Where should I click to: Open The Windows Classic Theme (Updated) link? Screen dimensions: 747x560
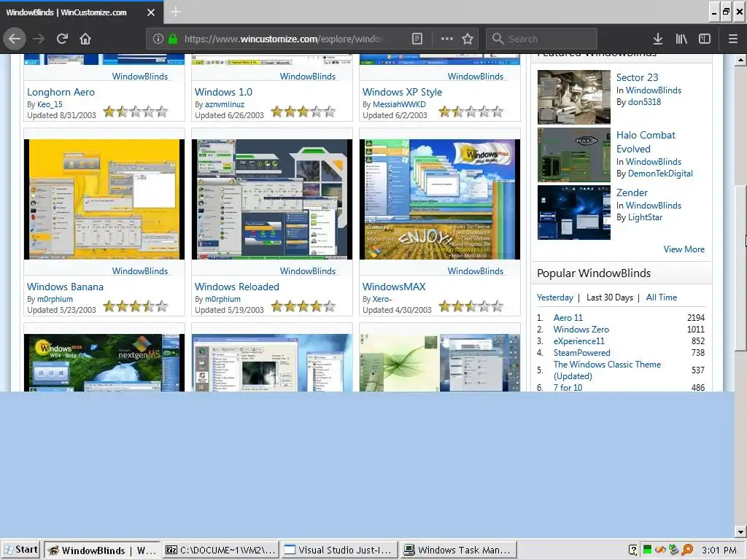pos(607,370)
